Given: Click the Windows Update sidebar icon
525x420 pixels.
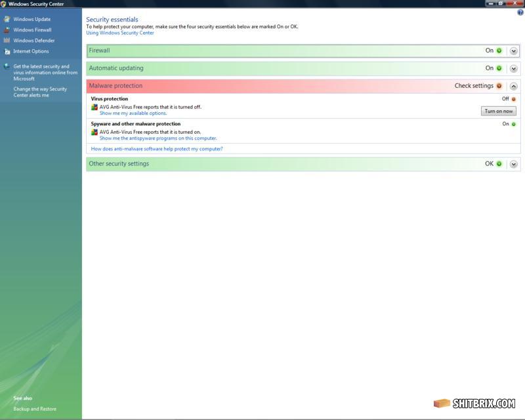Looking at the screenshot, I should 7,19.
